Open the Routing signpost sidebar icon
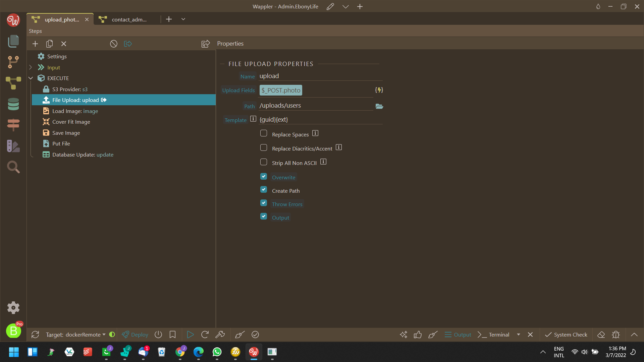This screenshot has height=362, width=644. point(13,125)
